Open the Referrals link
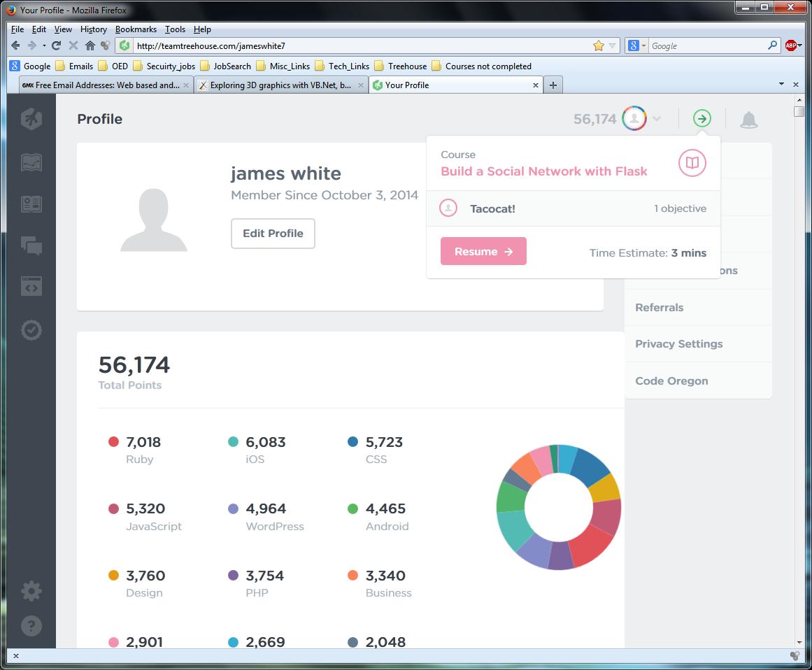The image size is (812, 670). point(660,308)
